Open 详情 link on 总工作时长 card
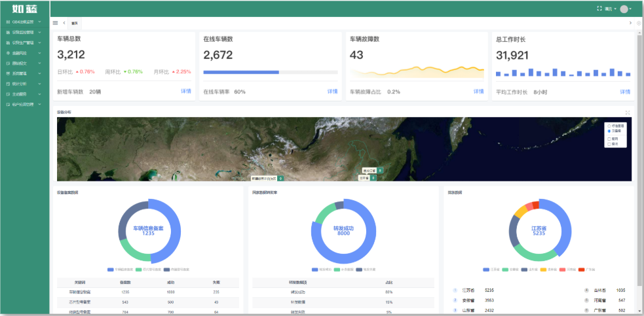 point(626,92)
